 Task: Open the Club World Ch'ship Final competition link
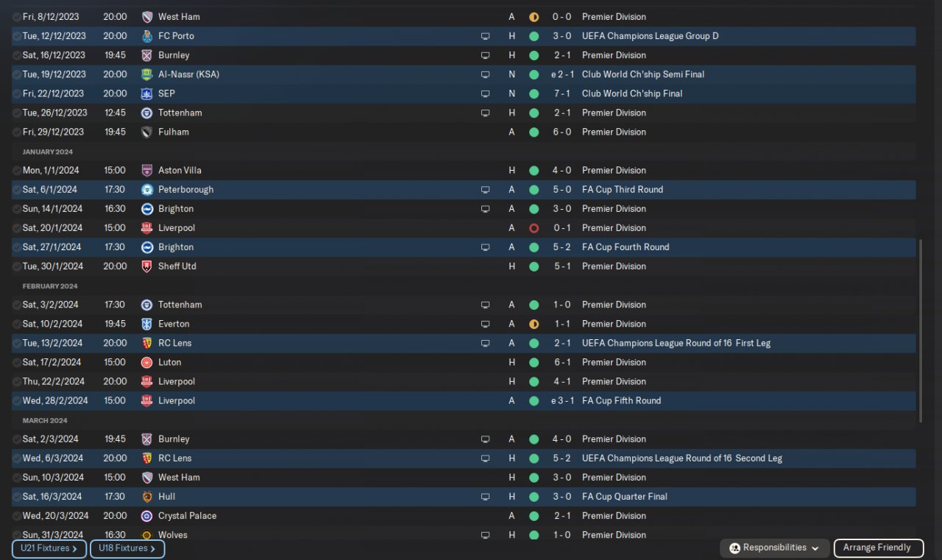[x=631, y=93]
